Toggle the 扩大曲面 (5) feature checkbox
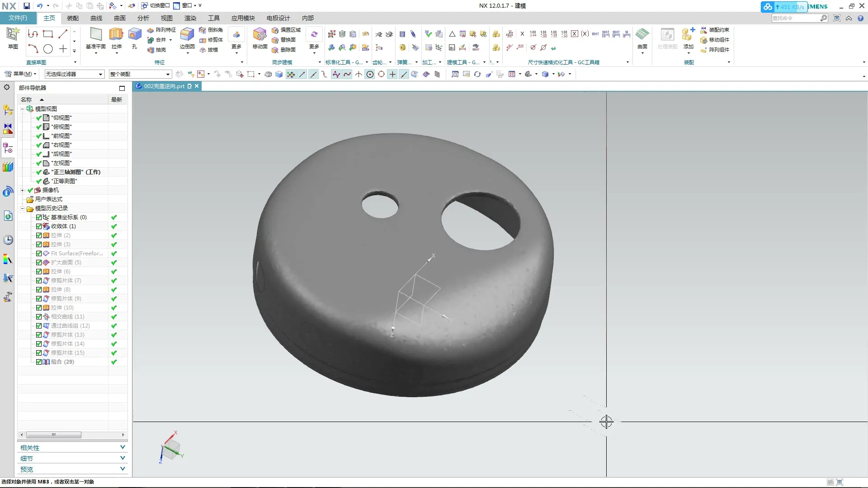Screen dimensions: 868x488 point(39,263)
